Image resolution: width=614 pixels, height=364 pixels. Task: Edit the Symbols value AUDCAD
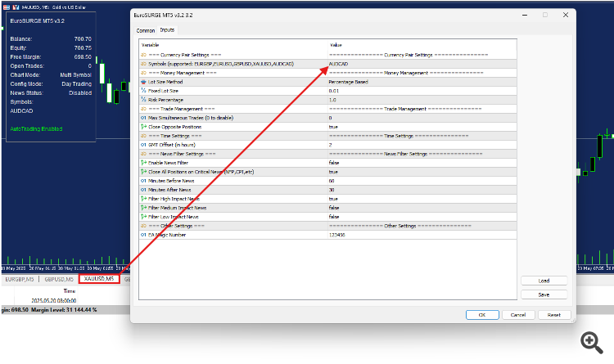(x=422, y=64)
